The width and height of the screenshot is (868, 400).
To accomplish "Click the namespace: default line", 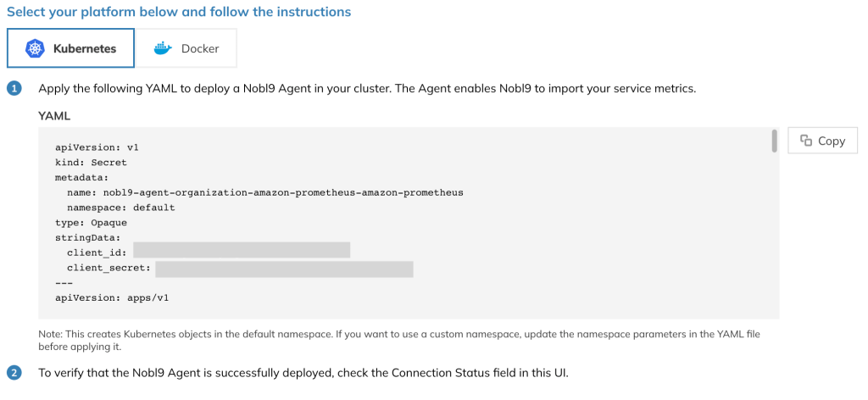I will (x=120, y=208).
